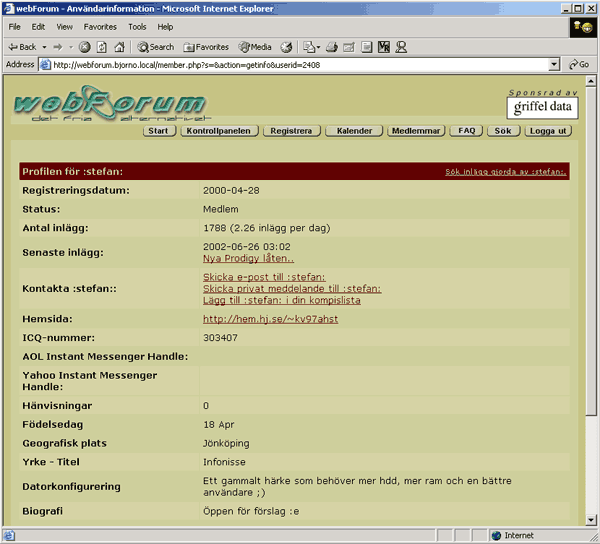Click 'Lägg till :stefan: i din kompislista'
Screen dimensions: 600x544
click(282, 300)
